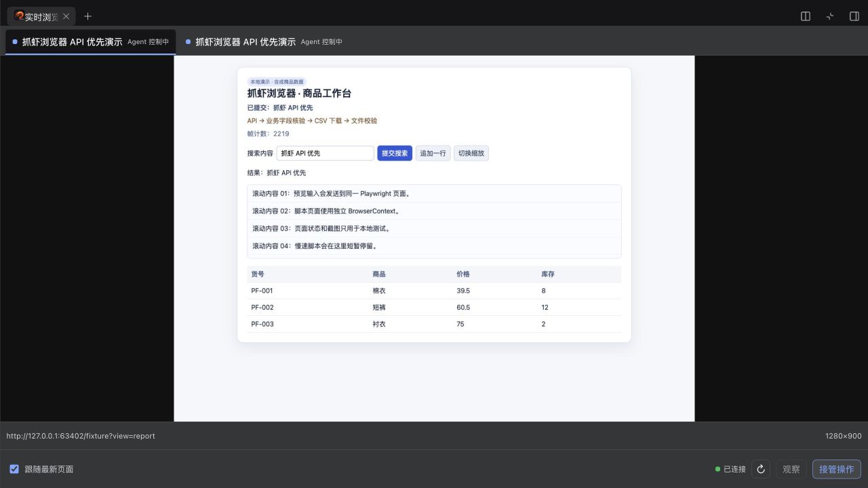Select the PF-002 cell
Viewport: 868px width, 488px height.
(262, 307)
